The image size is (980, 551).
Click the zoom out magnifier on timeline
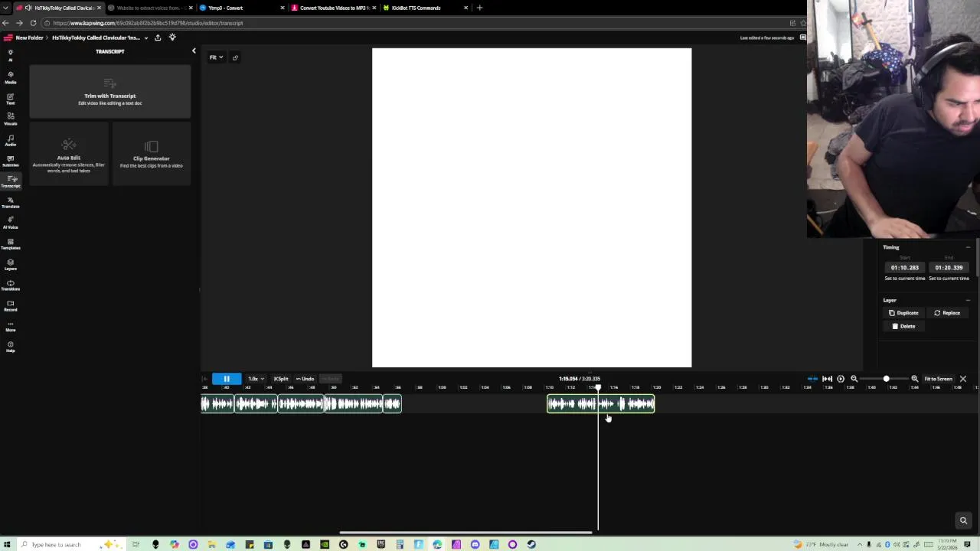click(854, 379)
